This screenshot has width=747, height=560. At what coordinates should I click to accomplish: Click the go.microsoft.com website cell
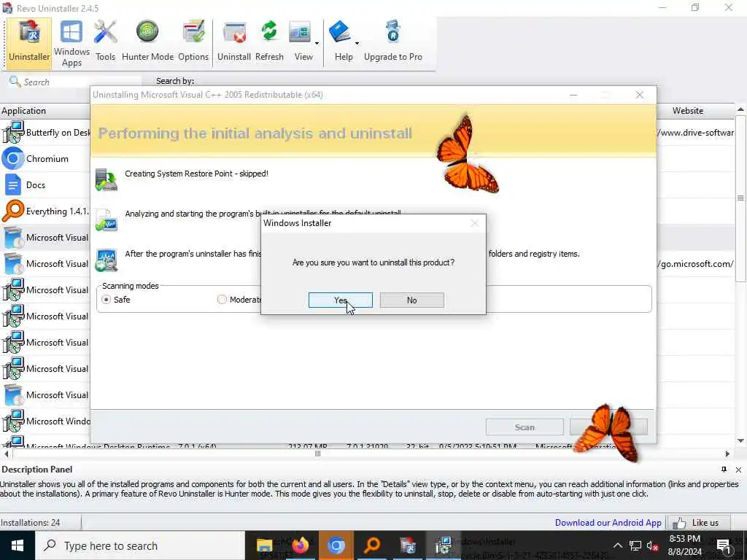click(x=697, y=263)
